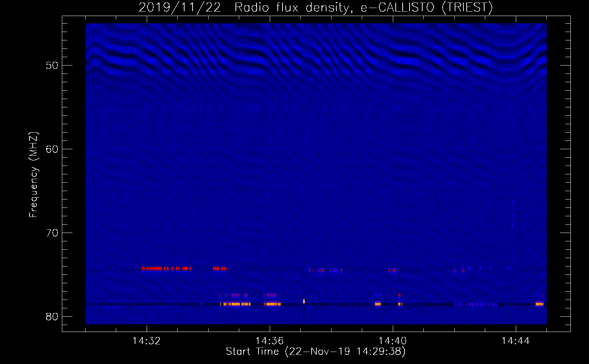Click the 70 frequency tick label

pyautogui.click(x=52, y=233)
